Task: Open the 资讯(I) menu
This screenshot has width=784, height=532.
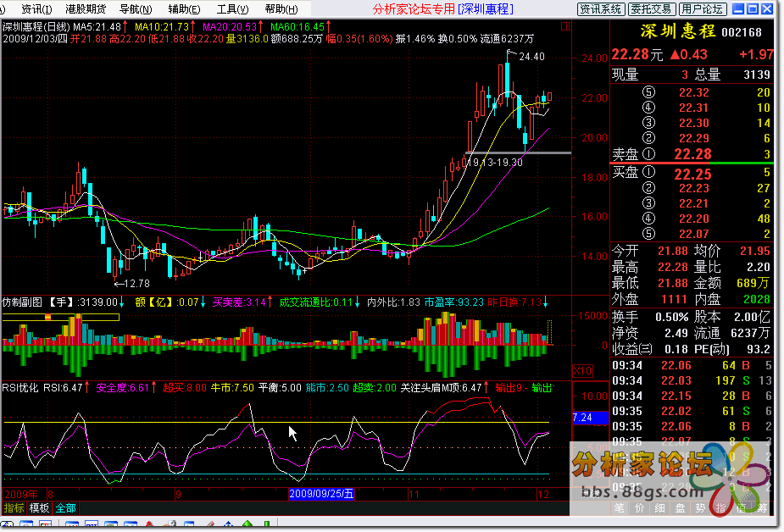Action: 36,9
